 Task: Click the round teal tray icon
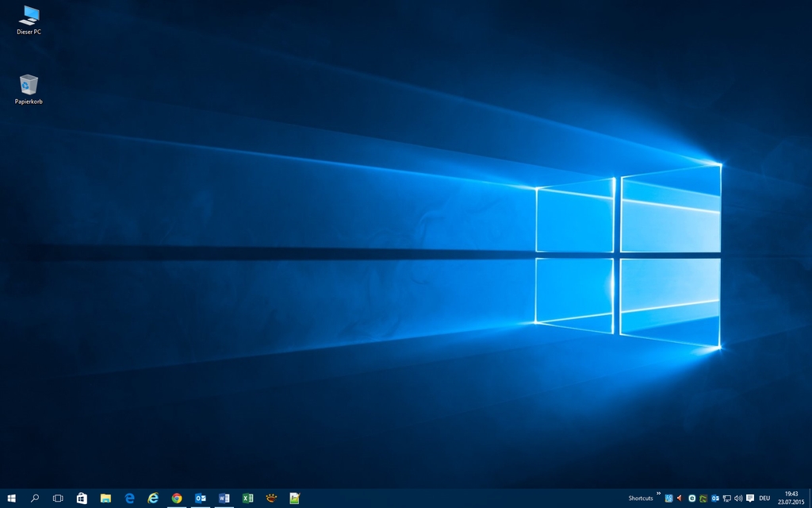pos(691,498)
